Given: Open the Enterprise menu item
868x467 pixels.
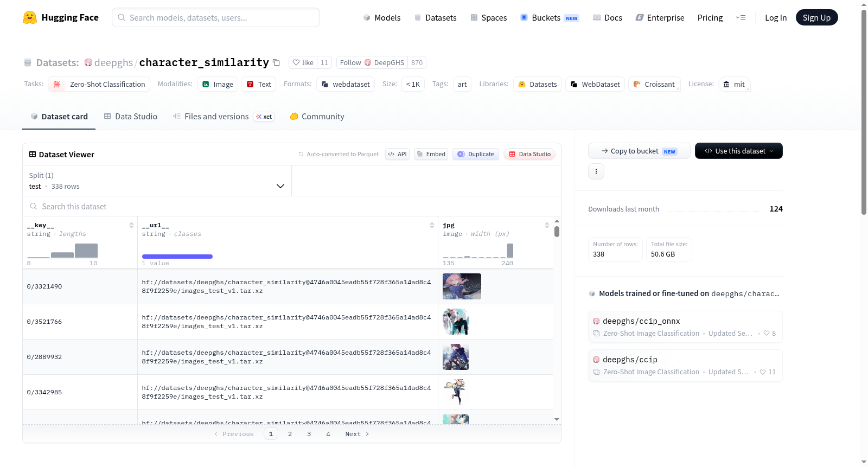Looking at the screenshot, I should point(660,17).
